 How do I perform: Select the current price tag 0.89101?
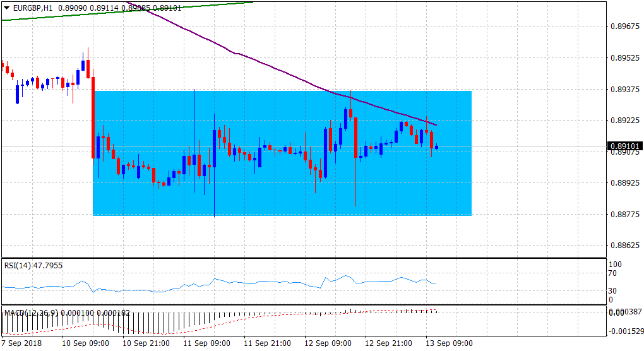point(624,146)
